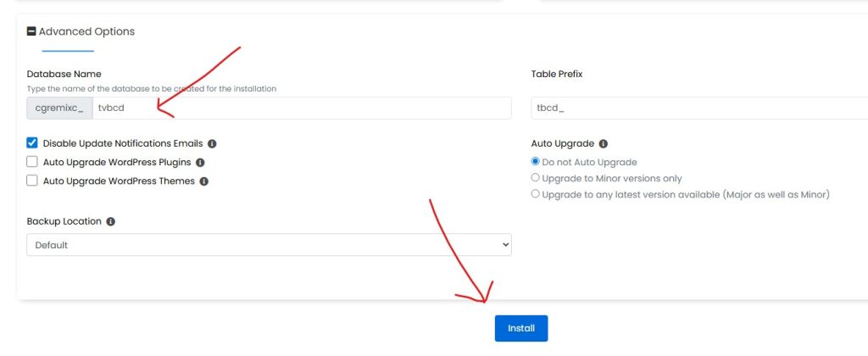The width and height of the screenshot is (868, 356).
Task: Open info icon beside Disable Update Notifications Emails
Action: click(212, 144)
